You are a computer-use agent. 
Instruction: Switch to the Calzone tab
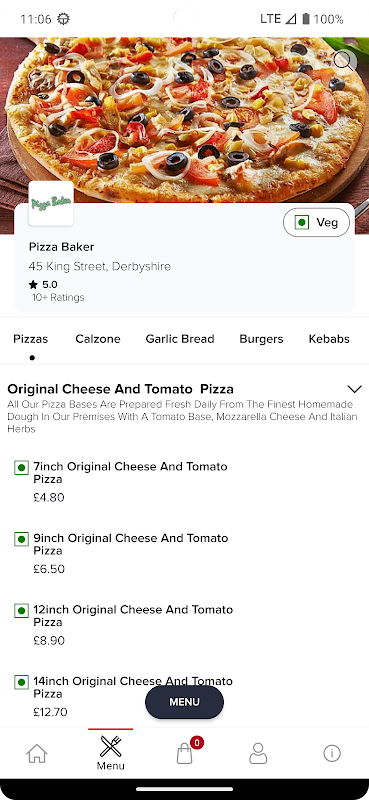pyautogui.click(x=98, y=339)
